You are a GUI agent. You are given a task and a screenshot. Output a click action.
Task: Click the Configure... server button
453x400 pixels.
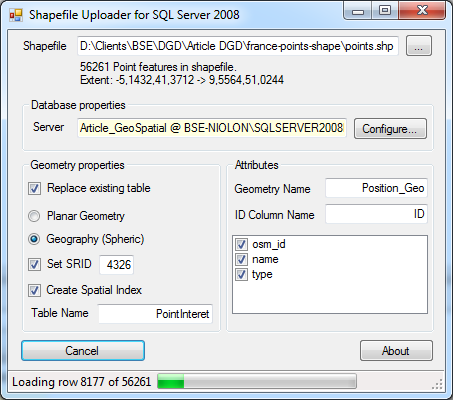(390, 128)
